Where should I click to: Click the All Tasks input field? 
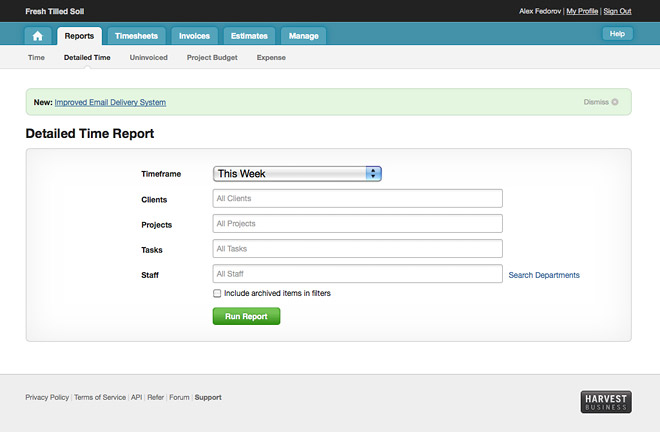tap(357, 248)
